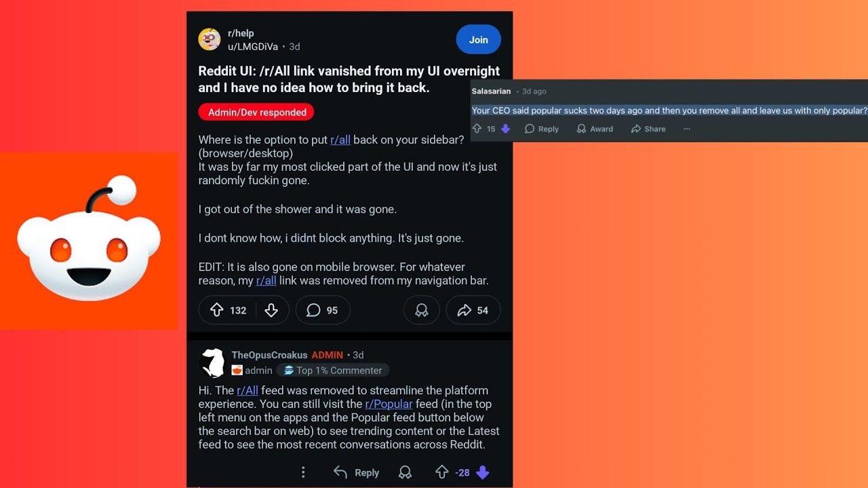This screenshot has height=488, width=868.
Task: Toggle upvote on the admin comment
Action: point(441,472)
